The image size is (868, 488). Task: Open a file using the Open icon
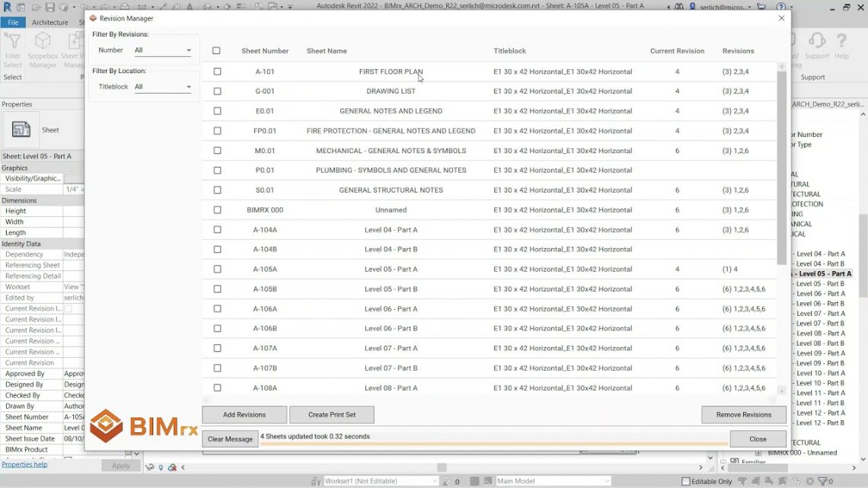tap(36, 6)
